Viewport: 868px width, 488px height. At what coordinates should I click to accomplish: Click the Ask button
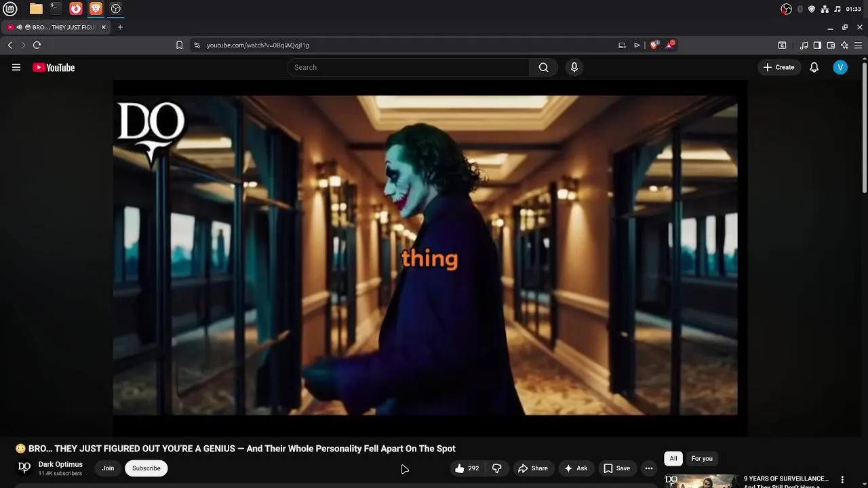click(x=576, y=468)
